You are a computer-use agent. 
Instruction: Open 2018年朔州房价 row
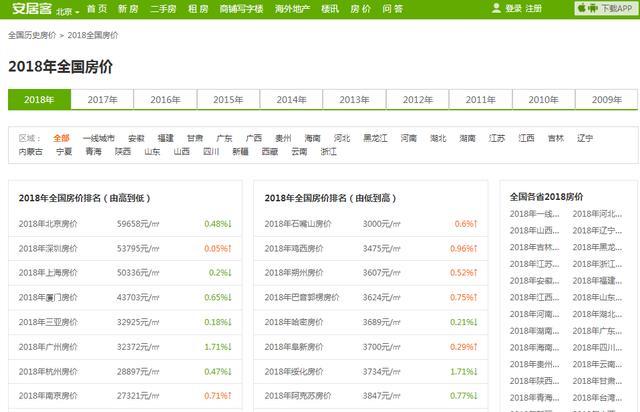tap(371, 273)
